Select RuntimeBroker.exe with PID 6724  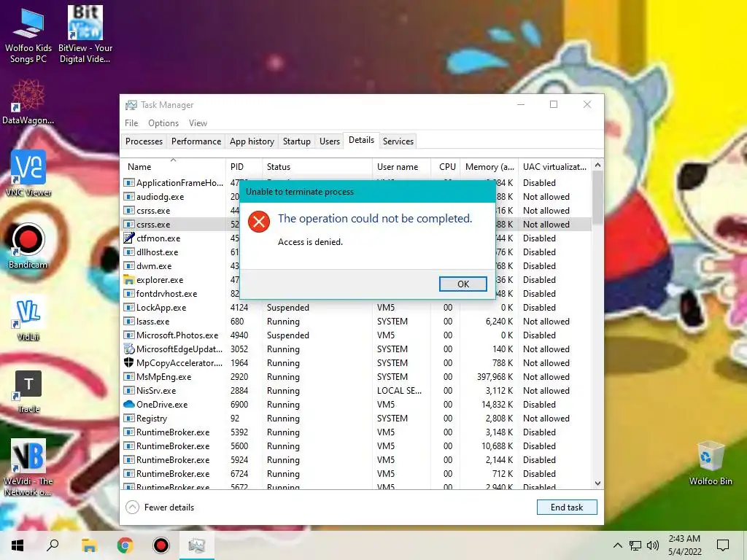356,474
